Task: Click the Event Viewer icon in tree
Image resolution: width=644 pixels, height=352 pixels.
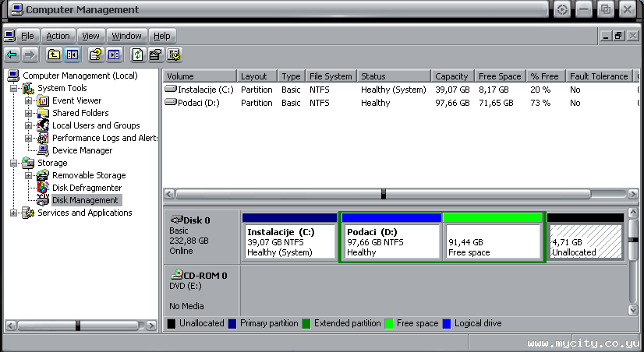Action: point(43,100)
